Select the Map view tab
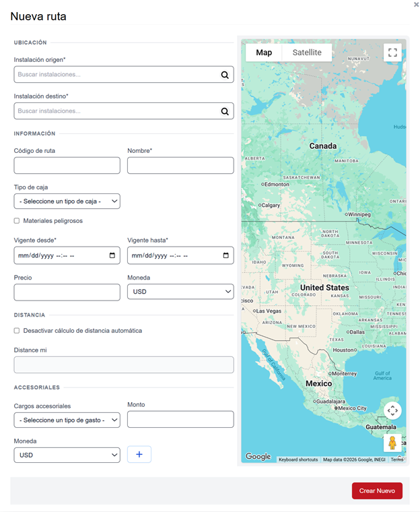The width and height of the screenshot is (420, 512). [264, 53]
